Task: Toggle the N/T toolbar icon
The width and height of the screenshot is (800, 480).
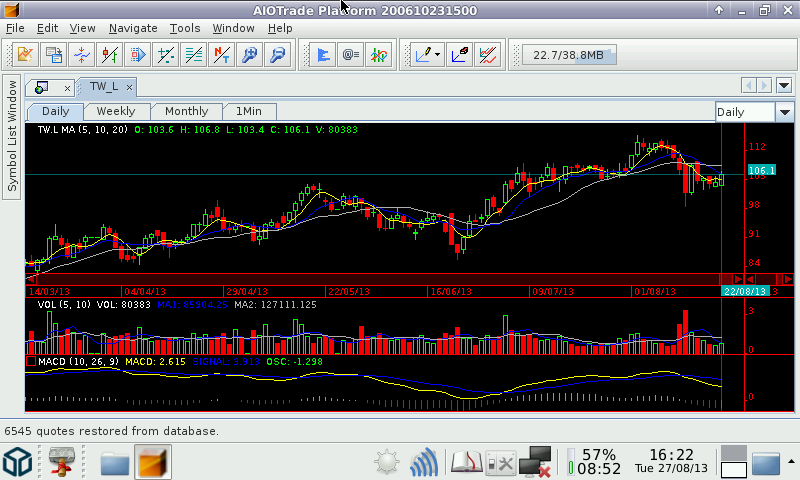Action: tap(221, 54)
